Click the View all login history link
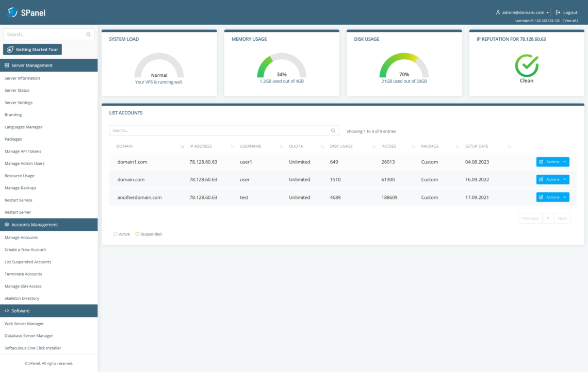 click(569, 20)
